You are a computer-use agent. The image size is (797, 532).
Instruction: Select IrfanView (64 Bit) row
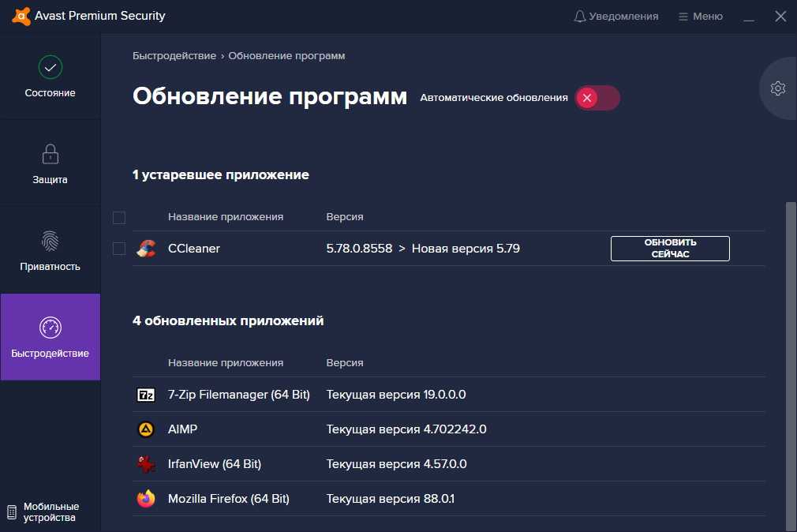click(x=449, y=464)
